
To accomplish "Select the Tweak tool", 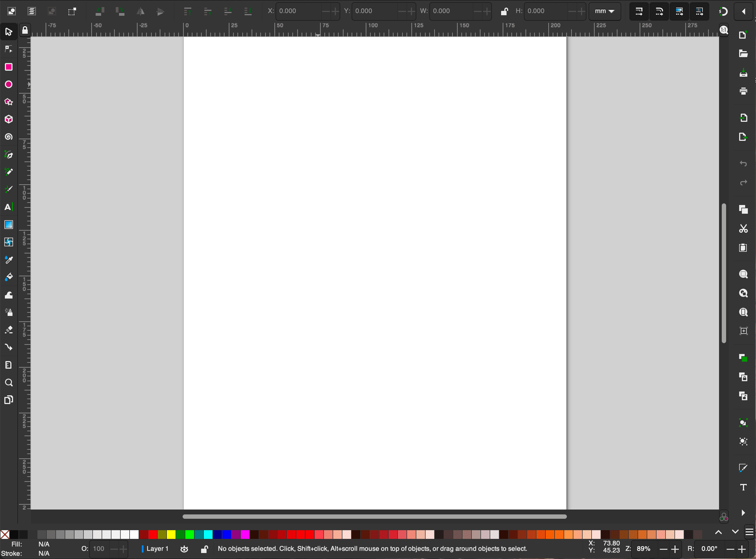I will (x=9, y=295).
